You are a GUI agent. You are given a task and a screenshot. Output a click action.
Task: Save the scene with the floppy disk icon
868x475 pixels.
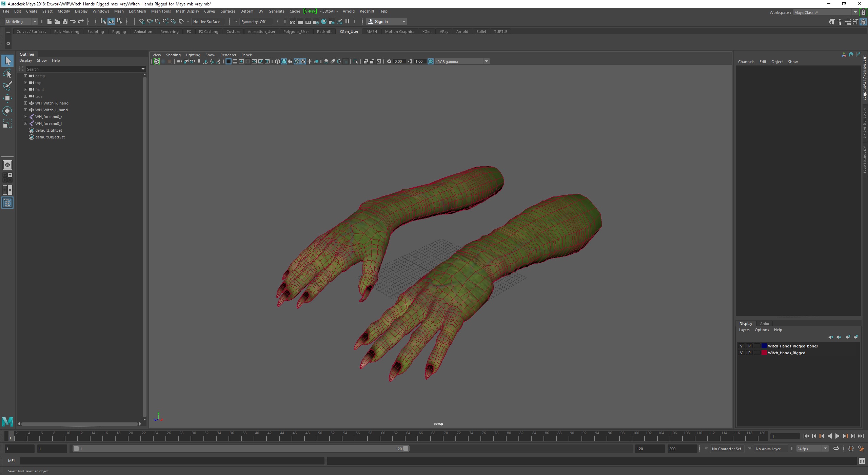click(x=65, y=21)
